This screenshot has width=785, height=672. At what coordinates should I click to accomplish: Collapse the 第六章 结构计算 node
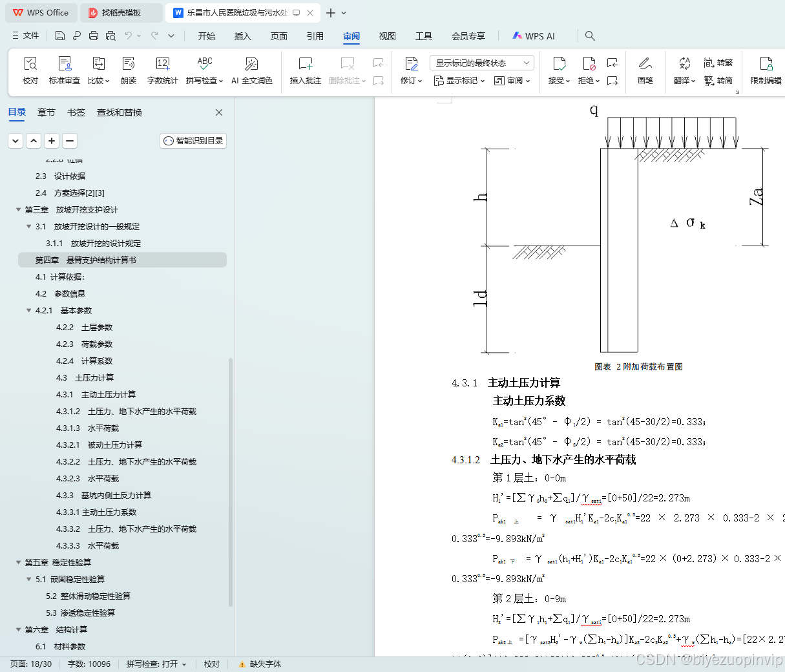pos(19,629)
